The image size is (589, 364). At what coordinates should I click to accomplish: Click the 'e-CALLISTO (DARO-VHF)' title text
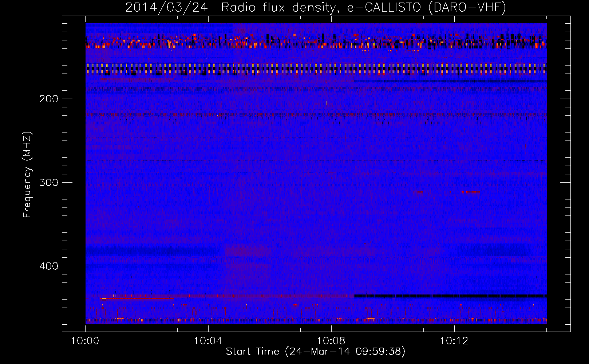tap(426, 8)
